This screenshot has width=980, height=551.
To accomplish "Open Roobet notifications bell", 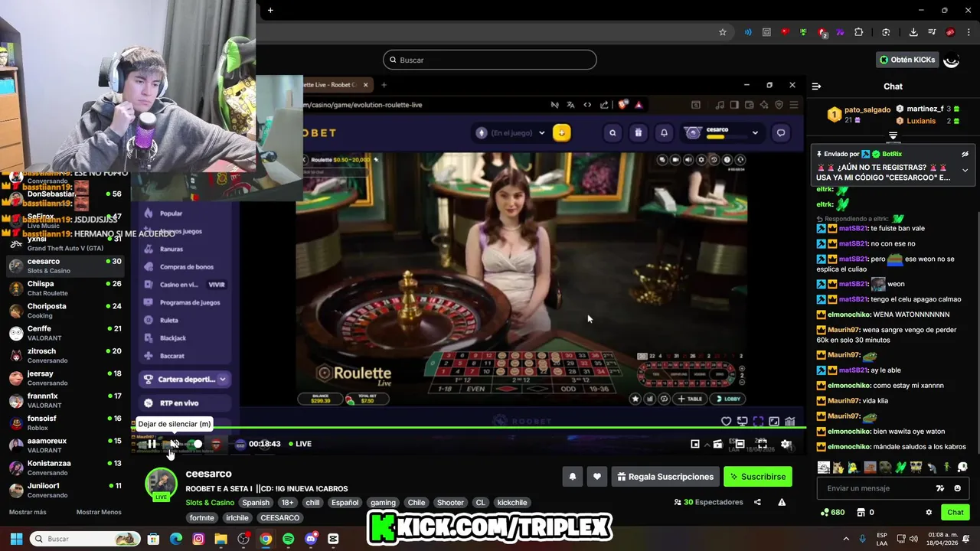I will [x=664, y=133].
